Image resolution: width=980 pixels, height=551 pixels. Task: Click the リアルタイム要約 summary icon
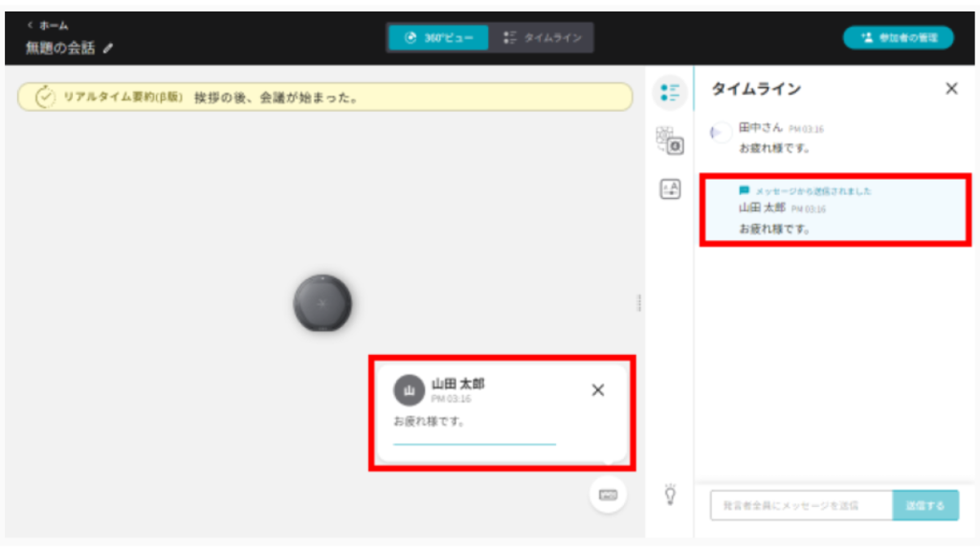[x=45, y=97]
